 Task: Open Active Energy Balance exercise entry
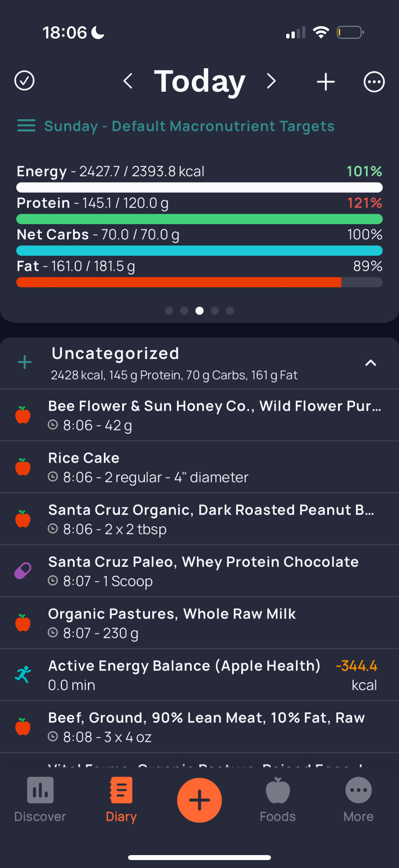pos(199,675)
